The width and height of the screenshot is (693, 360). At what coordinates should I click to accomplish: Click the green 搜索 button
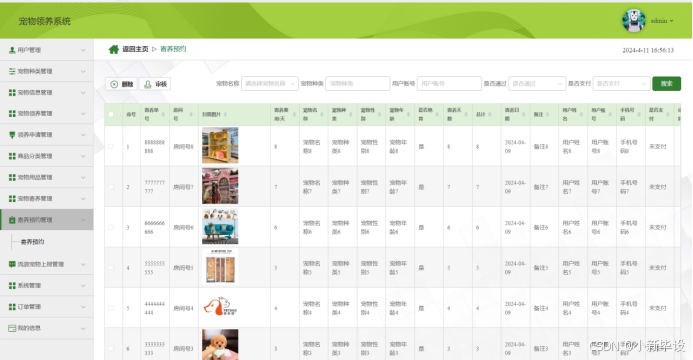(666, 83)
